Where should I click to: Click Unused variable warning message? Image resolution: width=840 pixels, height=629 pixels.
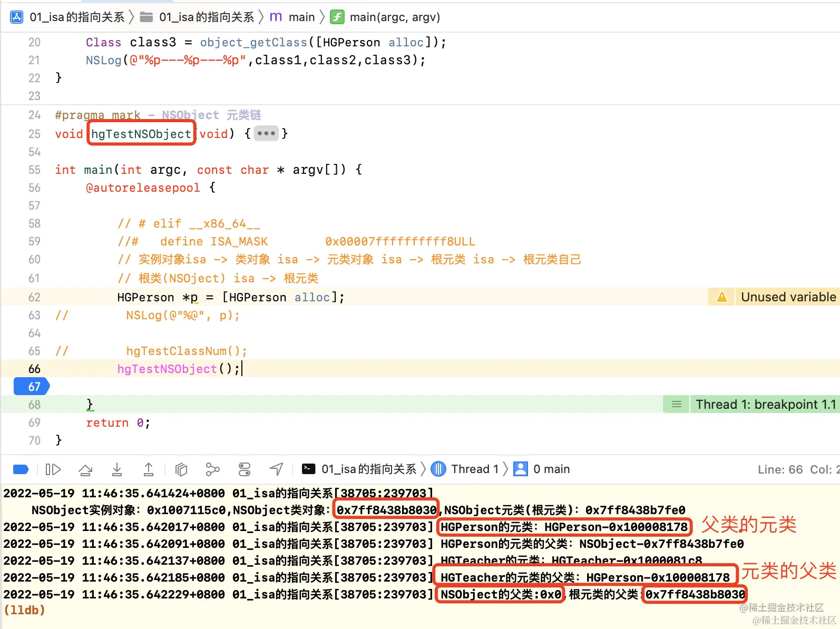(x=788, y=297)
